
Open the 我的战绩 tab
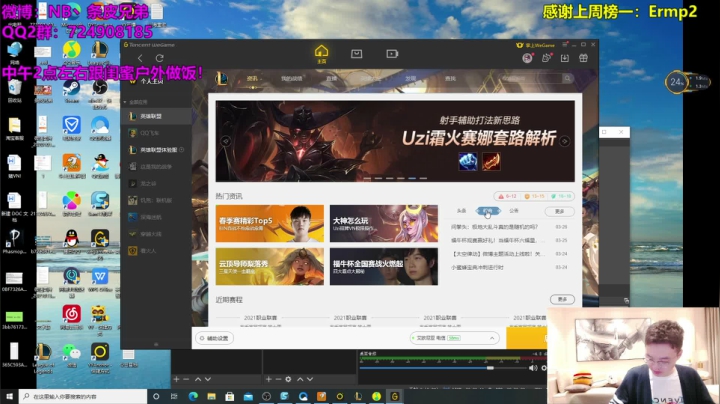pyautogui.click(x=292, y=79)
